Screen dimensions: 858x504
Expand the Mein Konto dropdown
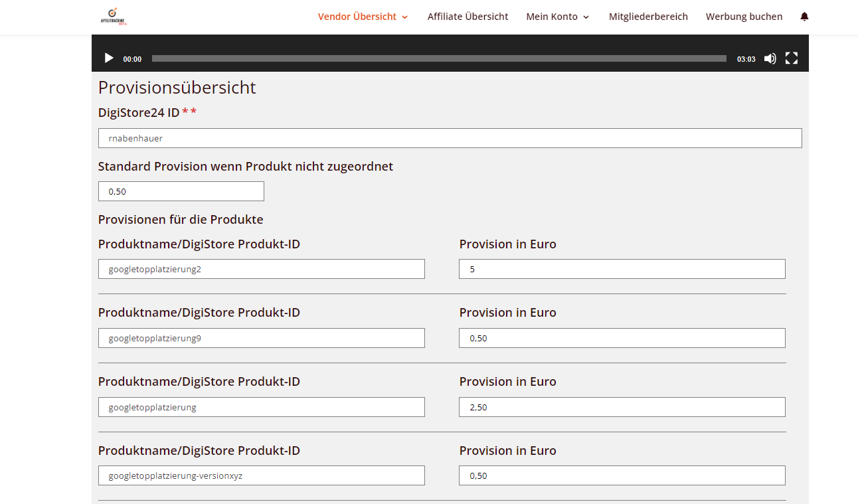click(x=557, y=17)
